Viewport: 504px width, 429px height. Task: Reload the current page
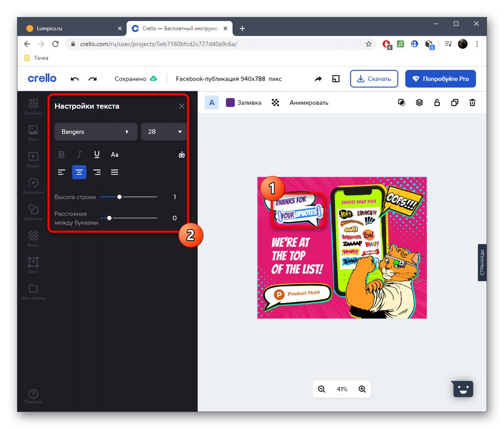pos(55,44)
